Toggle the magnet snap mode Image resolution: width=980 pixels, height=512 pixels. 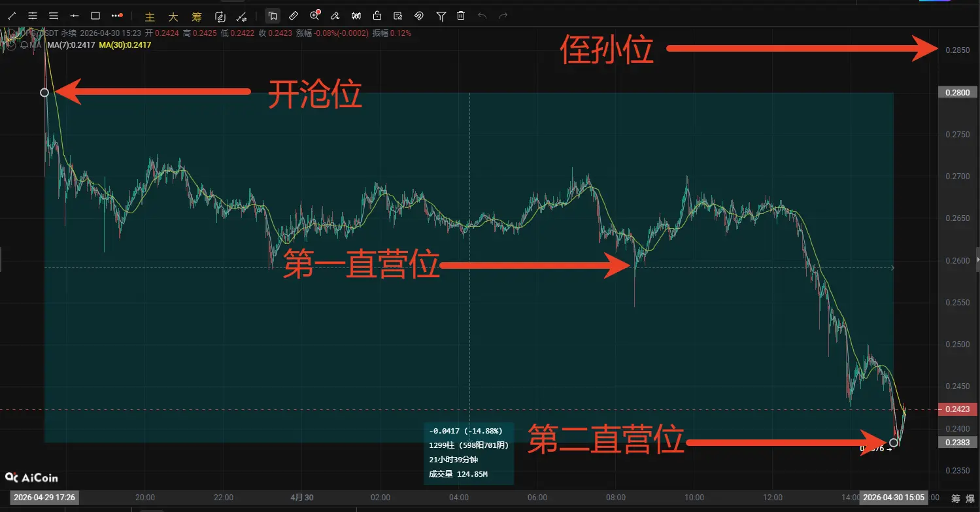click(x=419, y=16)
